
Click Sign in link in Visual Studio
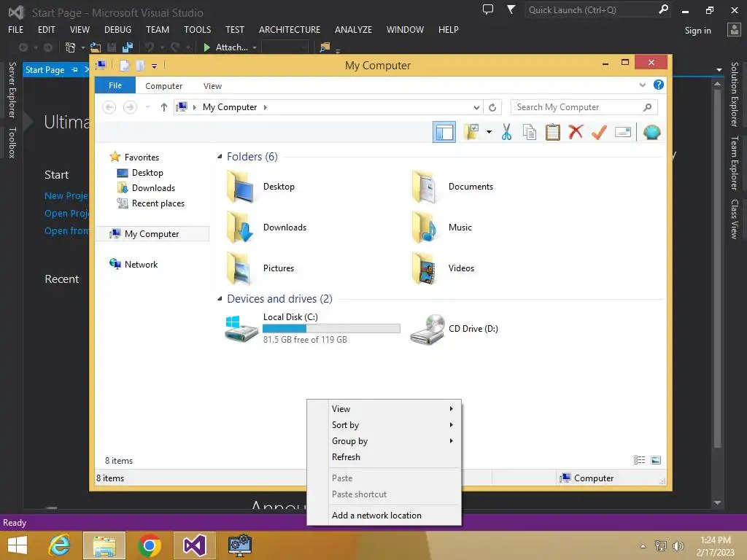697,31
